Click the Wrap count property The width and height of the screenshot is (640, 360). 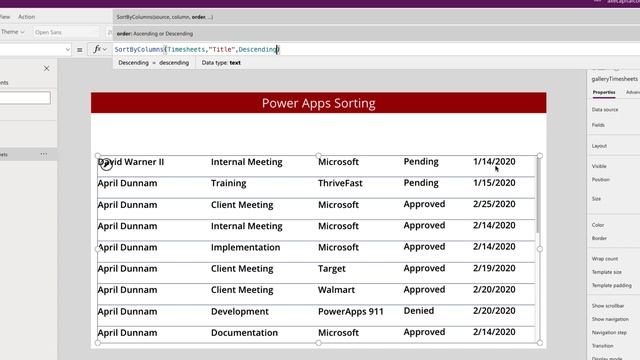[604, 259]
